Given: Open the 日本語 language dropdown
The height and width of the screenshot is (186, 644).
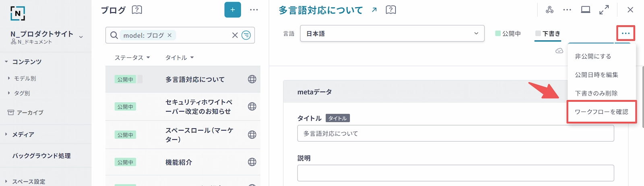Looking at the screenshot, I should point(392,33).
